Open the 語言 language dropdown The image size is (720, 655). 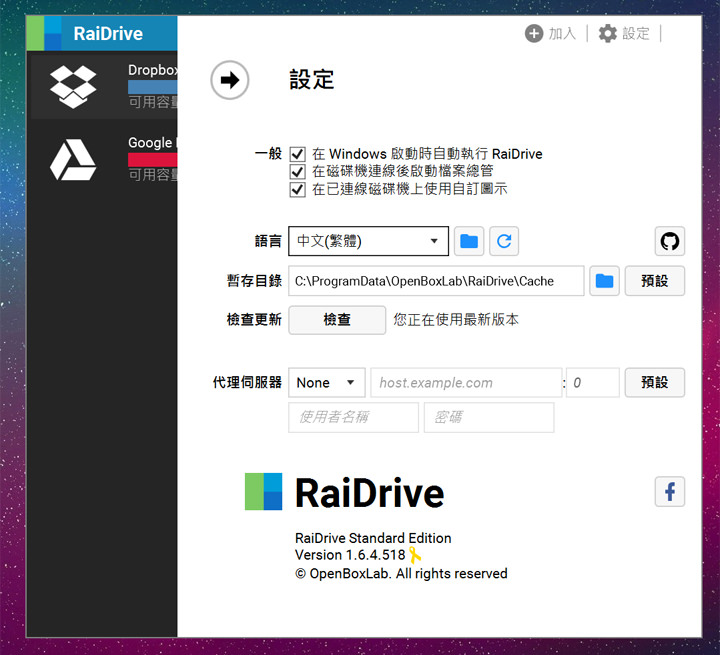point(368,241)
